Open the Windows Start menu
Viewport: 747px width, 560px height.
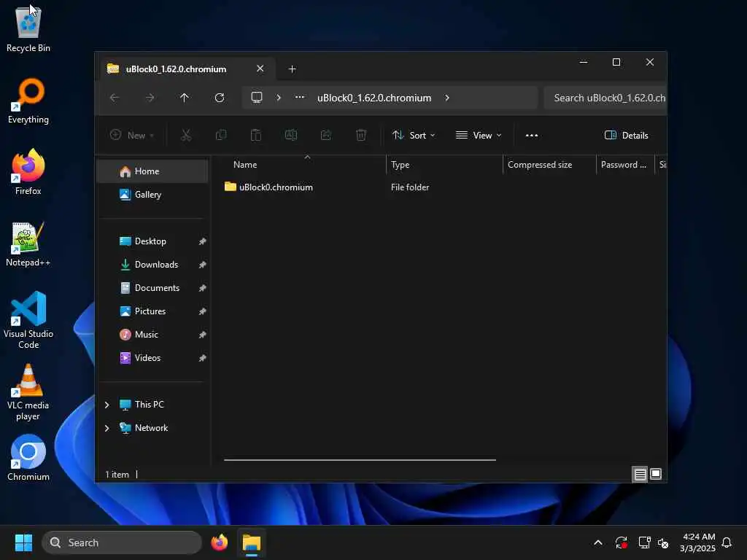[x=23, y=542]
